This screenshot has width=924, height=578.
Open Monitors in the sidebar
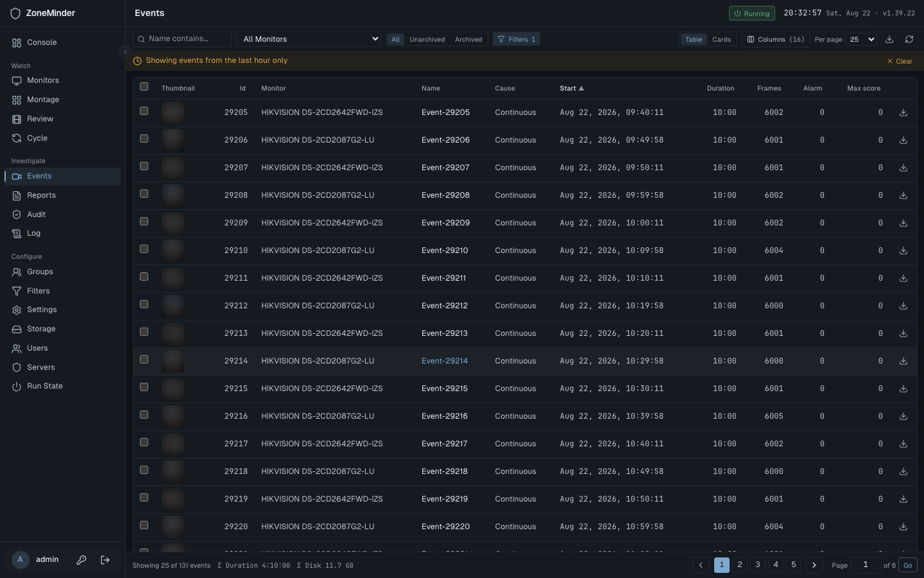tap(62, 80)
